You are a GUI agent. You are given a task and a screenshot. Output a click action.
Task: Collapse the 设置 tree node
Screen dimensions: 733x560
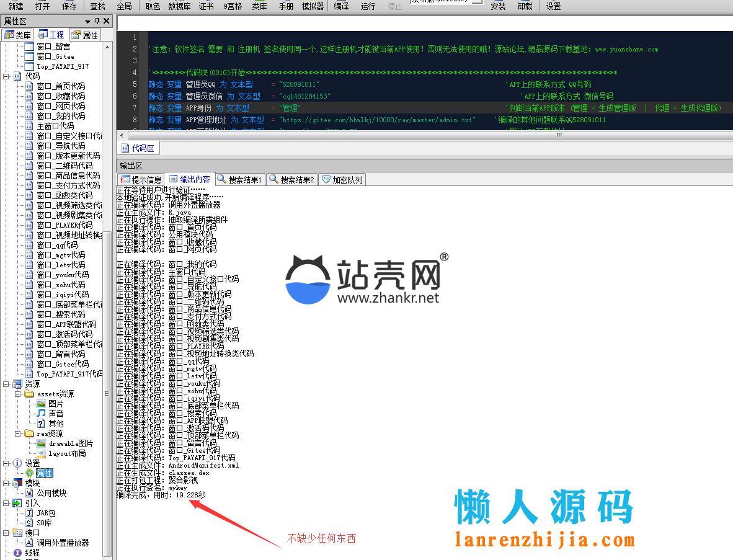(x=6, y=463)
